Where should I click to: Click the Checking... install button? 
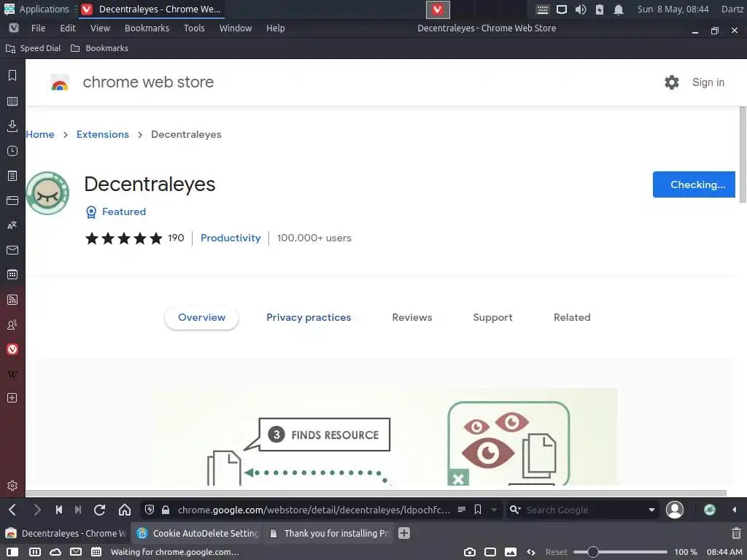694,184
